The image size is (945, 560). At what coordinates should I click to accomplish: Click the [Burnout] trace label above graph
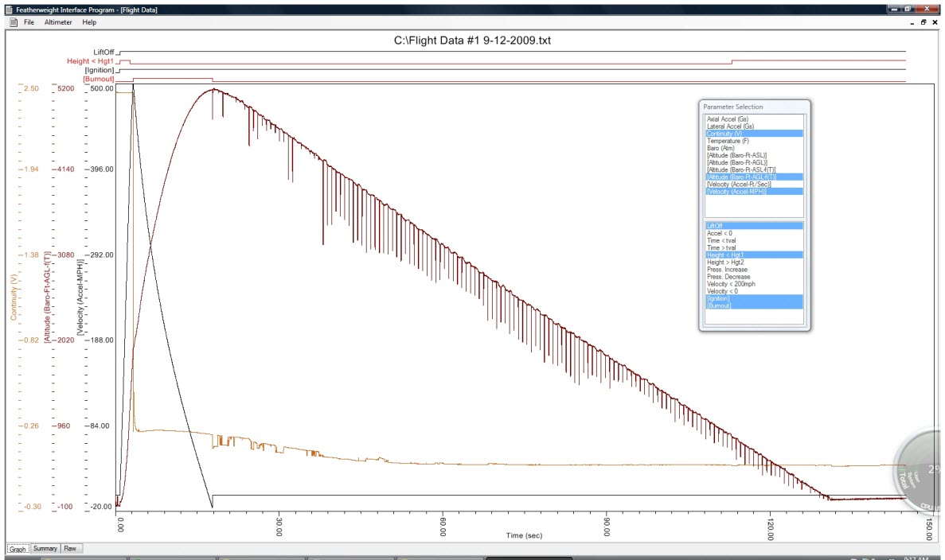(99, 80)
